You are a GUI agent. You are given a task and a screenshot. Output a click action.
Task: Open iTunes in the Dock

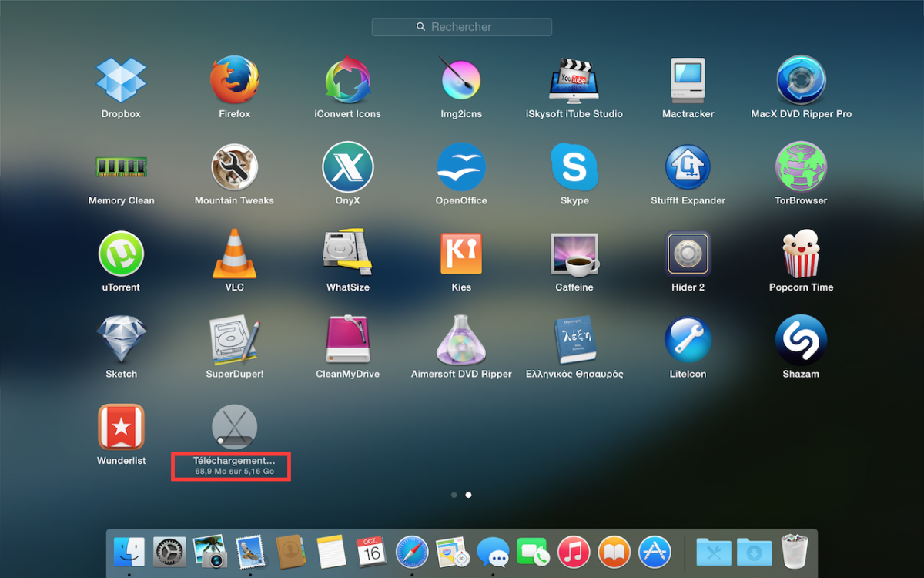pos(574,552)
